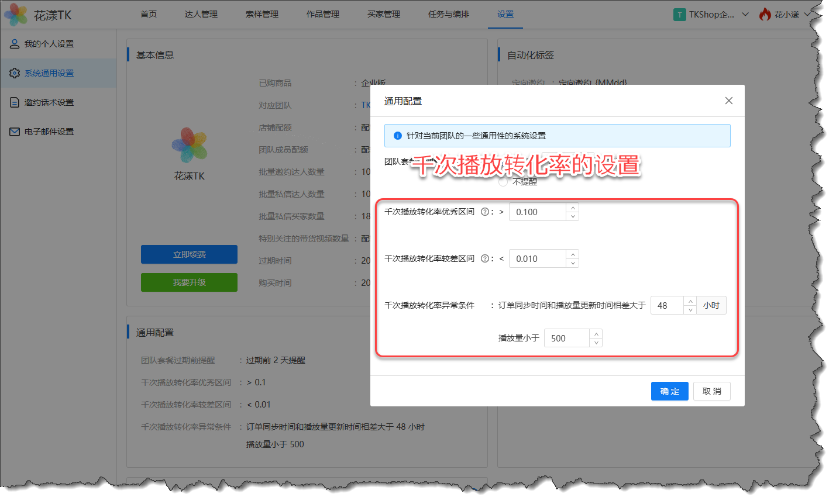Open 电子邮件设置 in the sidebar
This screenshot has width=836, height=504.
click(x=49, y=132)
